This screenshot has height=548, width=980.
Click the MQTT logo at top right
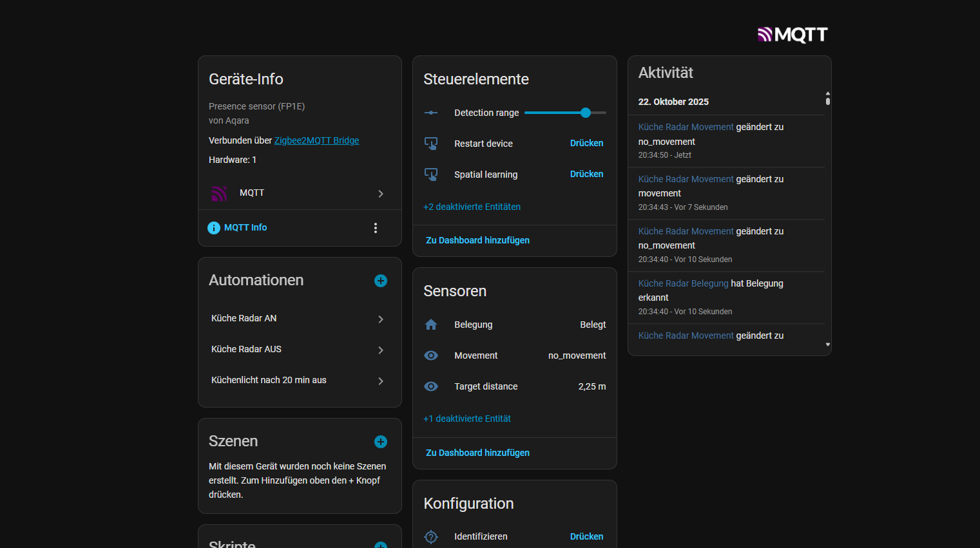coord(793,34)
